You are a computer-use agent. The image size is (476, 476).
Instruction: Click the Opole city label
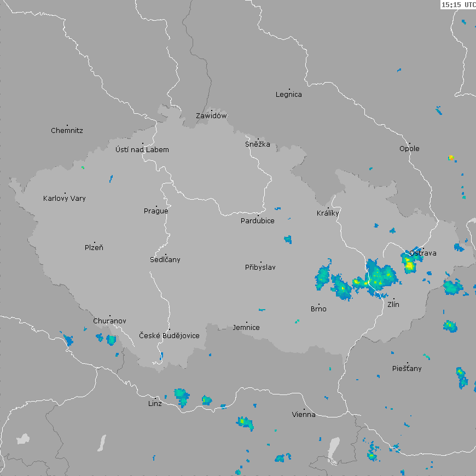[x=409, y=148]
